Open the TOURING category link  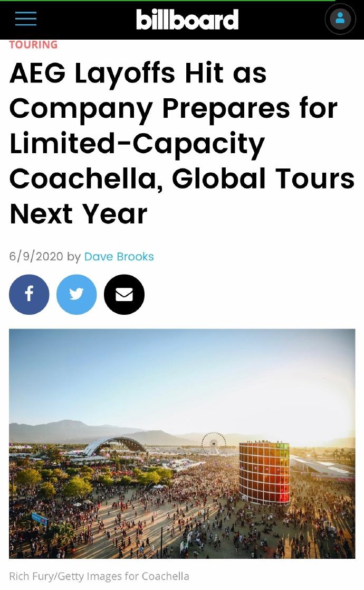[33, 45]
